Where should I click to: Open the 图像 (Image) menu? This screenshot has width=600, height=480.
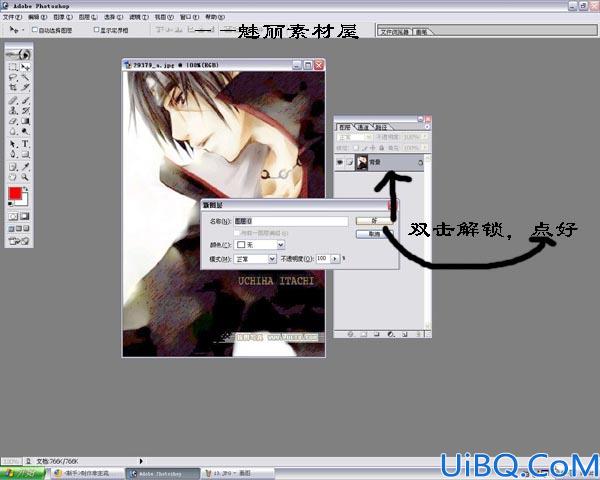63,17
